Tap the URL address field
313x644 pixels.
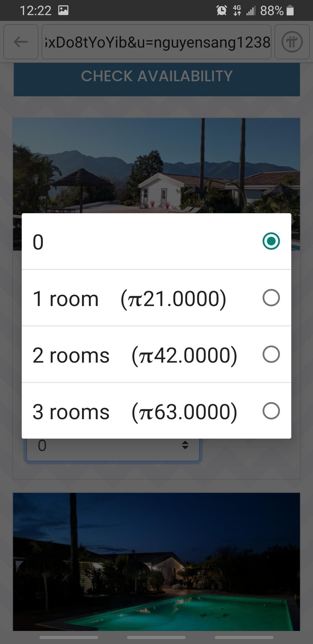[156, 42]
